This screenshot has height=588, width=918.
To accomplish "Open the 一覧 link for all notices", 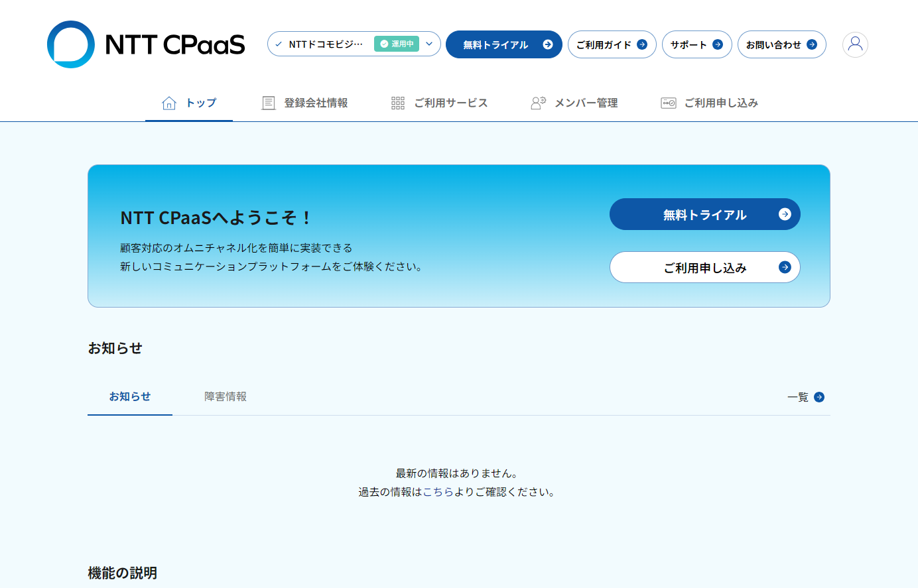I will (x=806, y=397).
